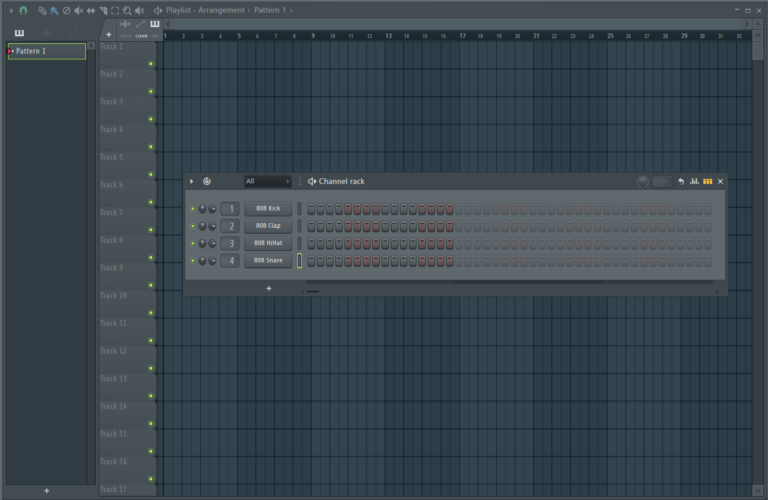Toggle the Playlist snap magnet icon
This screenshot has width=768, height=500.
coord(23,10)
